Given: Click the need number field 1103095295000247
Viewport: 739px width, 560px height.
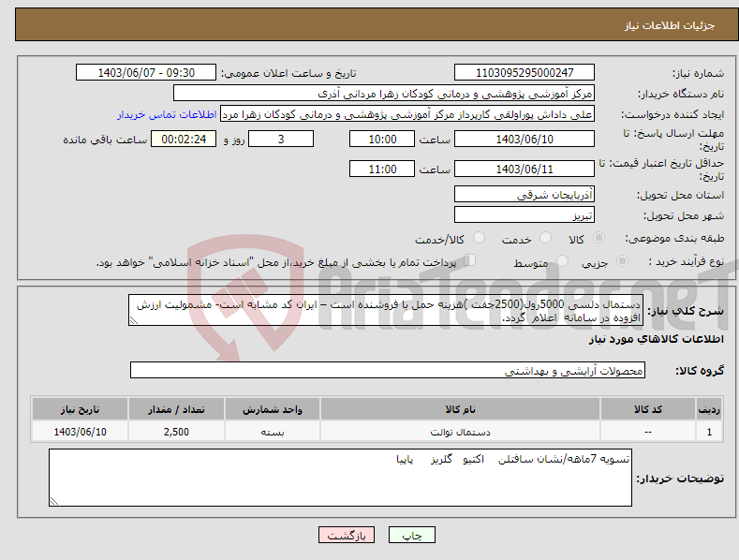Looking at the screenshot, I should coord(525,73).
